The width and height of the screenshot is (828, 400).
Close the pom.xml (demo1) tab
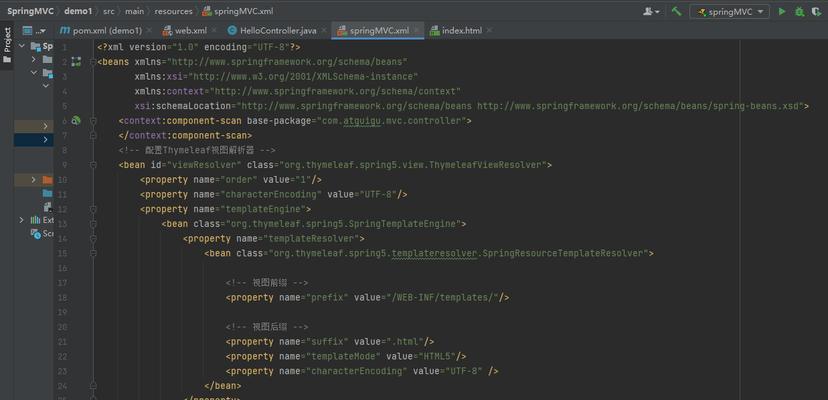point(149,31)
